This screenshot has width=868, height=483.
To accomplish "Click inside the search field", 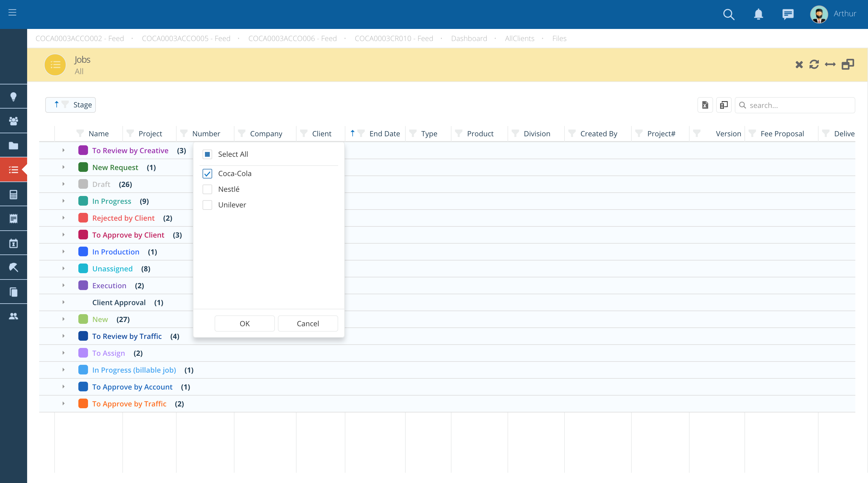I will [795, 105].
